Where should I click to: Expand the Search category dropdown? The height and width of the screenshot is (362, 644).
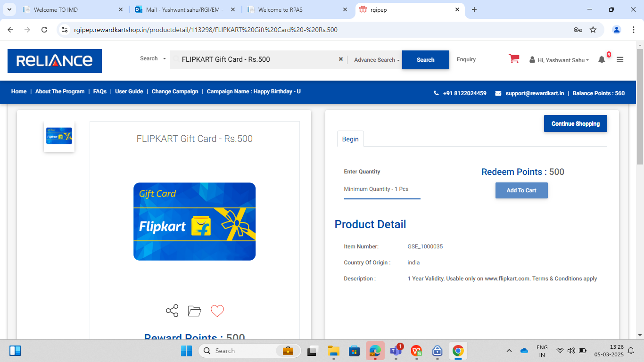click(153, 59)
